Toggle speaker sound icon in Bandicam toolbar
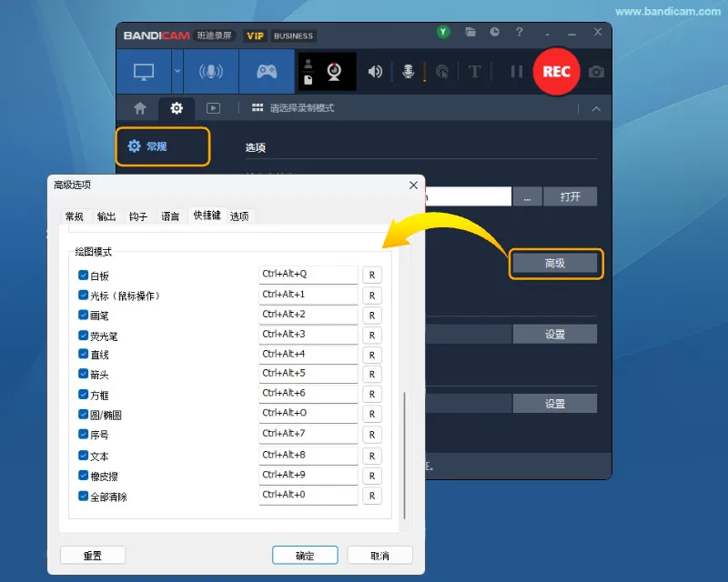The height and width of the screenshot is (582, 728). [x=375, y=72]
